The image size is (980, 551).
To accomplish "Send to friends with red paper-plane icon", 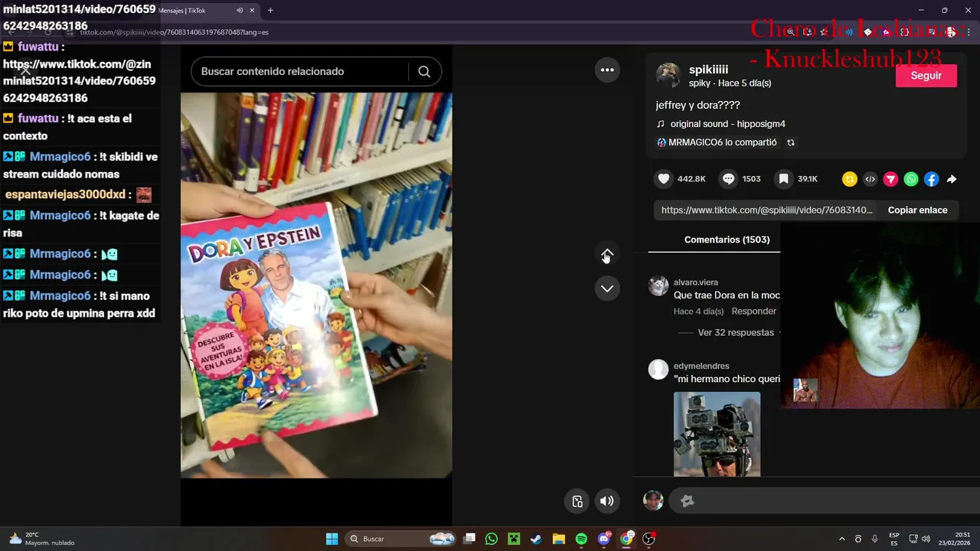I will click(890, 179).
